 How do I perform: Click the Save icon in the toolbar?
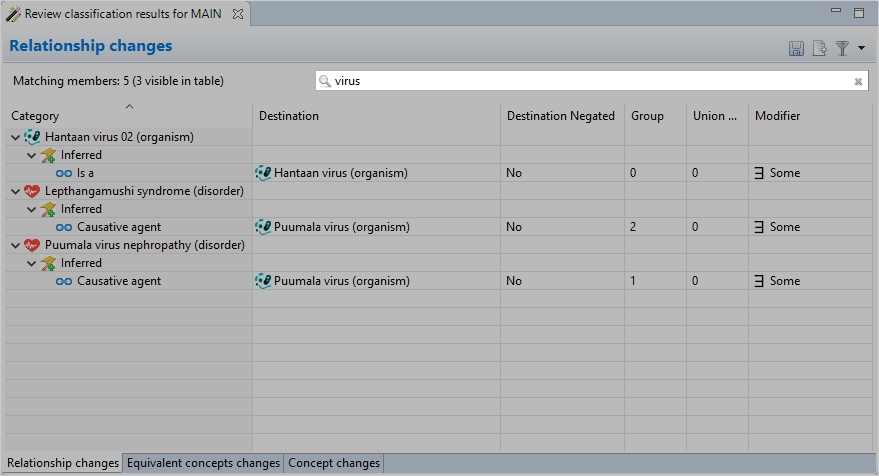pos(796,48)
